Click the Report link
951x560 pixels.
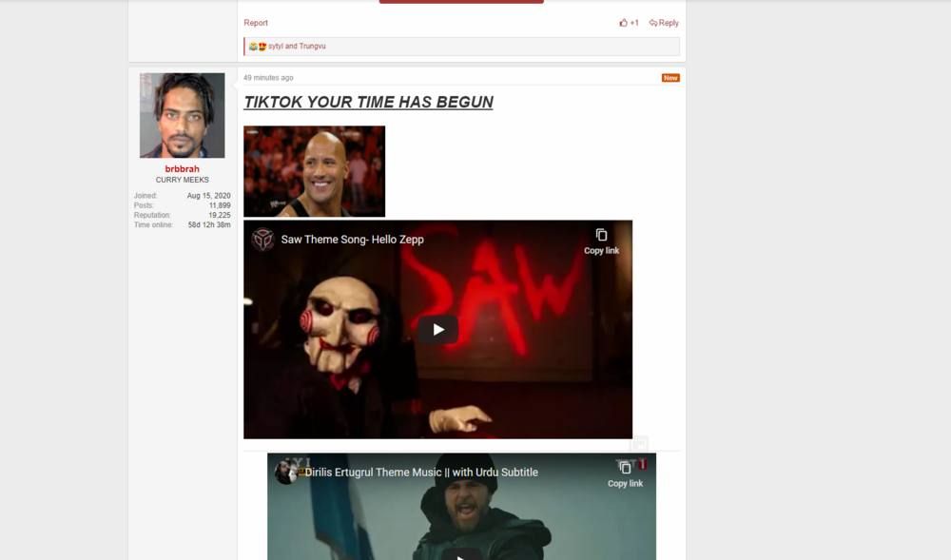pos(255,23)
